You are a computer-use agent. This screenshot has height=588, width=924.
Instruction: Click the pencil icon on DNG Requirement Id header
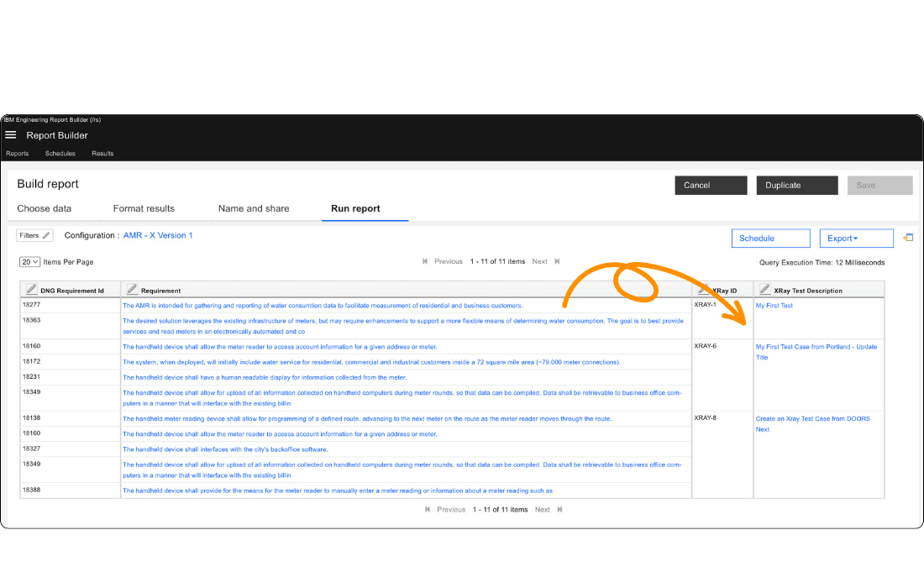[x=30, y=289]
